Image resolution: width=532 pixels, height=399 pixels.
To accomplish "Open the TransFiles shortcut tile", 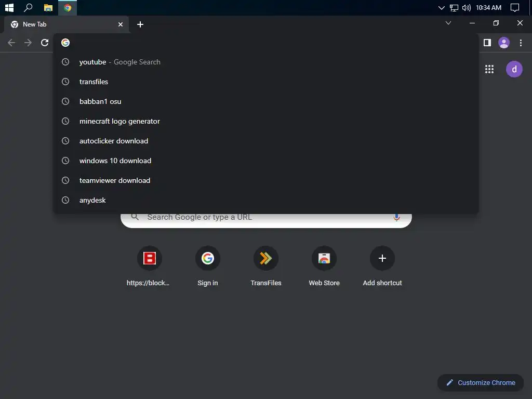I will [x=266, y=267].
